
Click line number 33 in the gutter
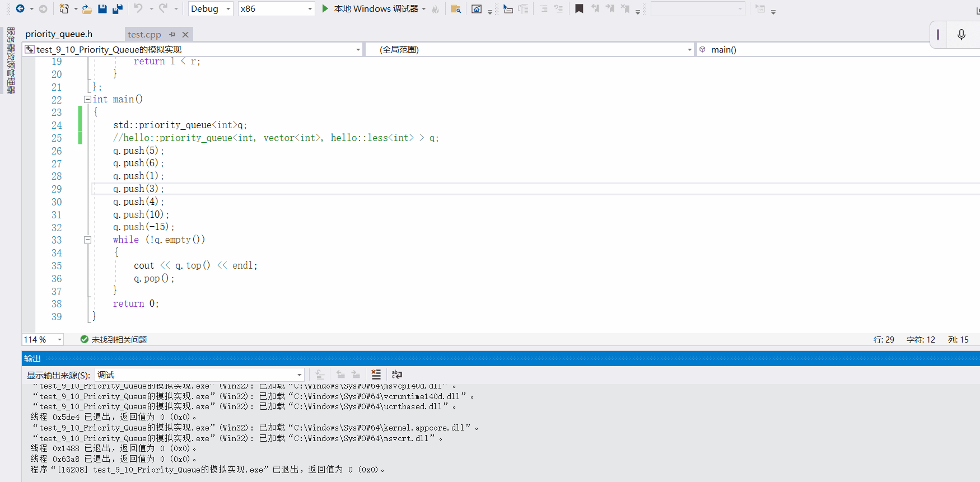(57, 240)
